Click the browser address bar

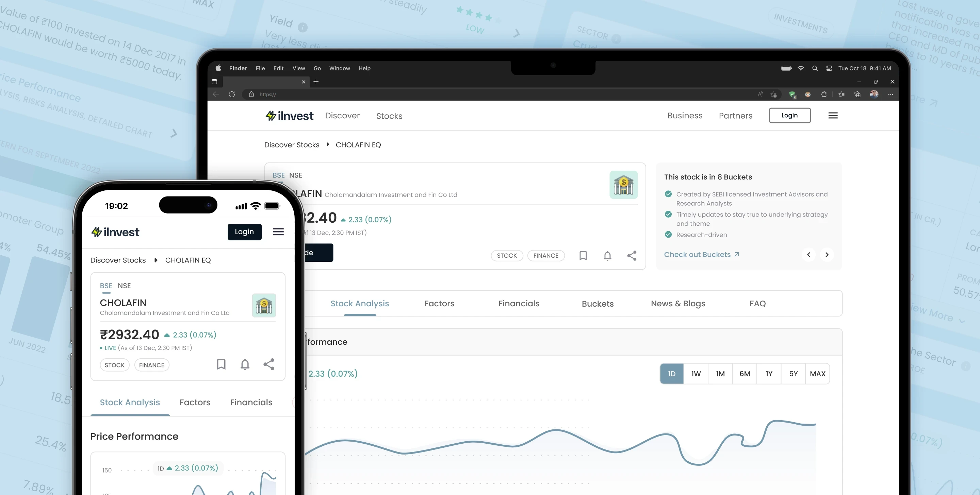point(494,94)
